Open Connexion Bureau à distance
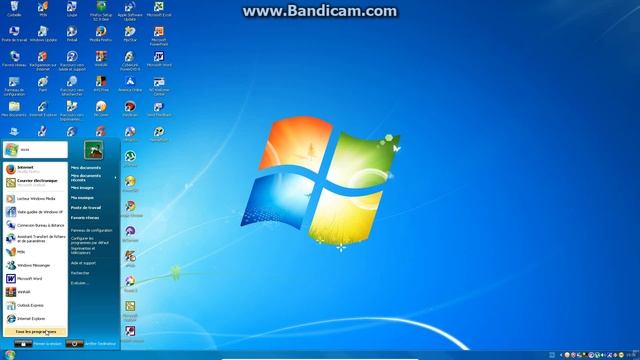Image resolution: width=640 pixels, height=360 pixels. (36, 225)
